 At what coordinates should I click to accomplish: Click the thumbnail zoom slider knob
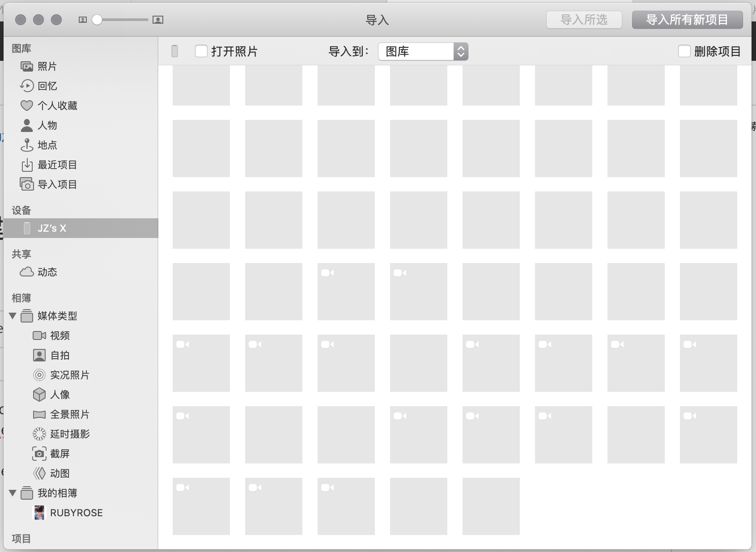97,20
